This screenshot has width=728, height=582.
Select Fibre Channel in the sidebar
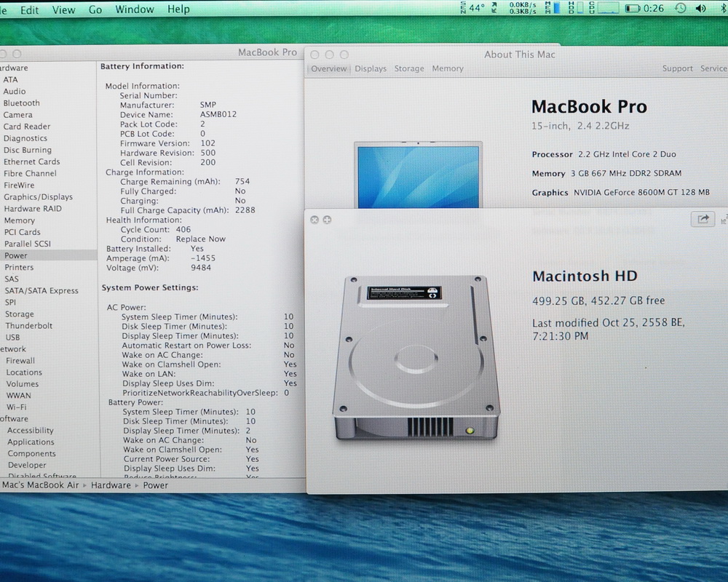[x=30, y=173]
